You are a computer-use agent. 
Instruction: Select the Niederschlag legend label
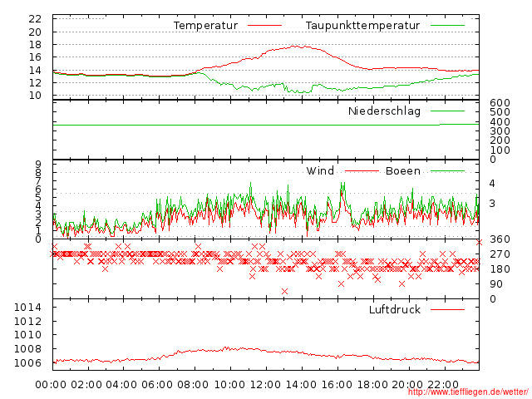pos(384,111)
